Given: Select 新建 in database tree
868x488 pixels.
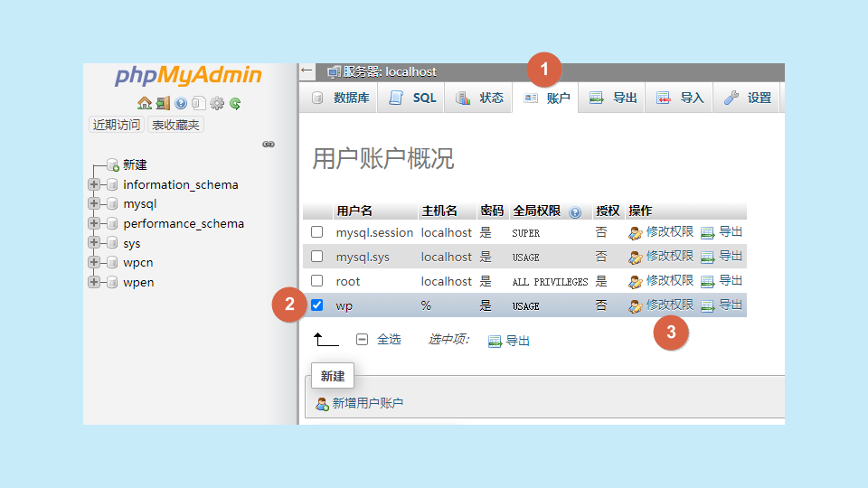Looking at the screenshot, I should coord(135,164).
